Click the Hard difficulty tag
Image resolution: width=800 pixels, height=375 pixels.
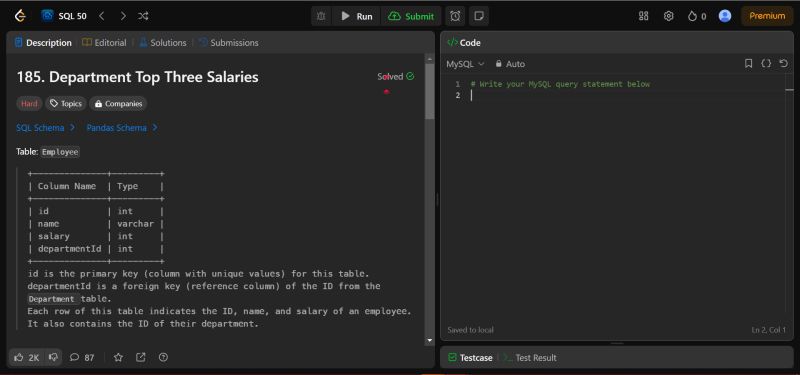29,104
